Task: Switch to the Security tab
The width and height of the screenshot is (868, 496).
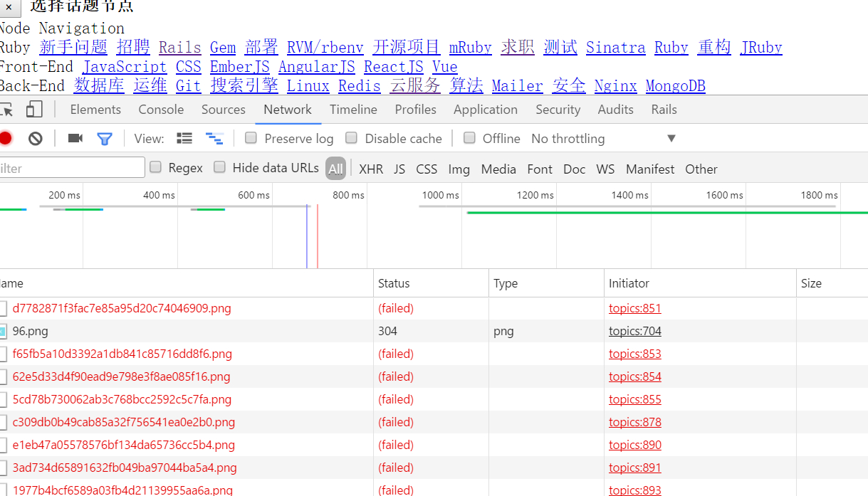Action: pyautogui.click(x=558, y=110)
